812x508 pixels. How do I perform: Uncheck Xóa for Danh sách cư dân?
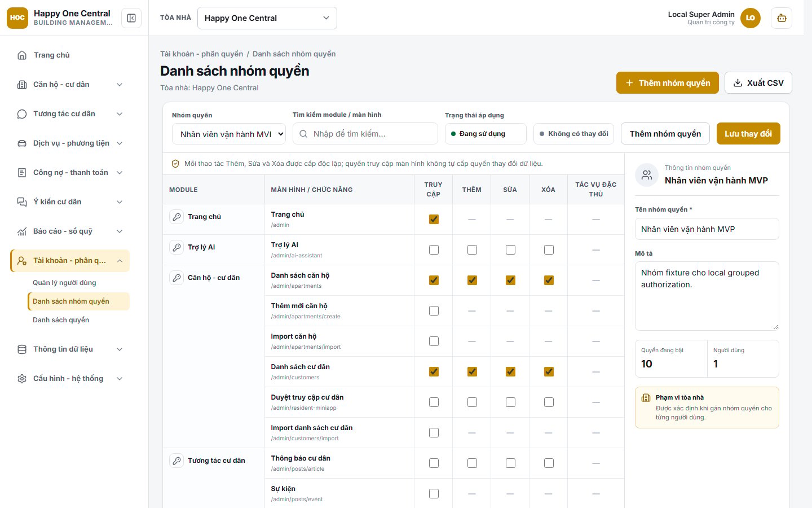pos(549,372)
